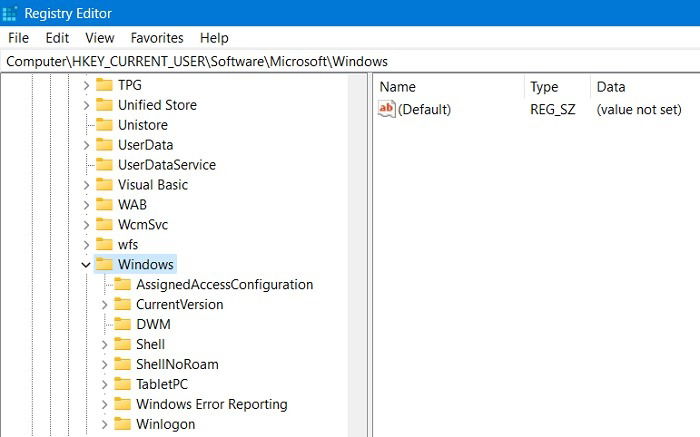Click the REG_SZ type cell

tap(553, 109)
